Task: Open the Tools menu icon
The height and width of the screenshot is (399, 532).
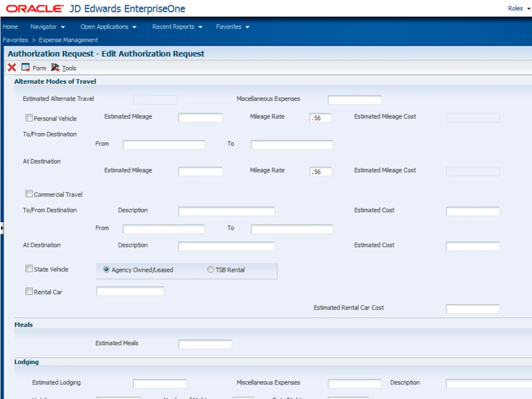Action: [x=55, y=68]
